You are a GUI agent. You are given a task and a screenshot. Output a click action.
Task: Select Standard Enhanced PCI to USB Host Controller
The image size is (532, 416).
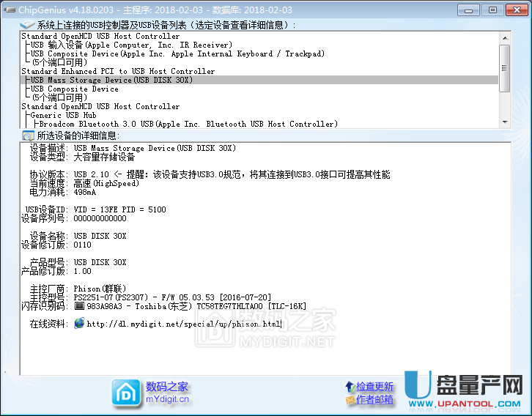tap(118, 71)
